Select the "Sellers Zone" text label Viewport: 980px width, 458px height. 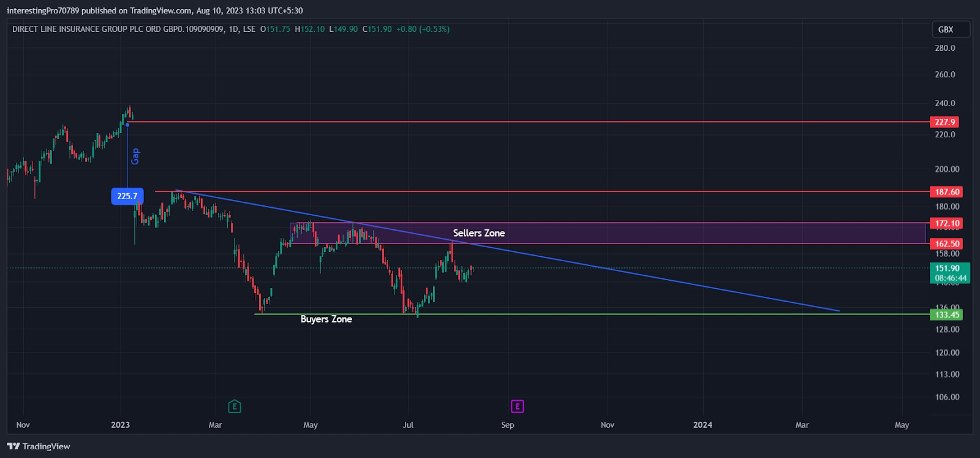click(479, 233)
